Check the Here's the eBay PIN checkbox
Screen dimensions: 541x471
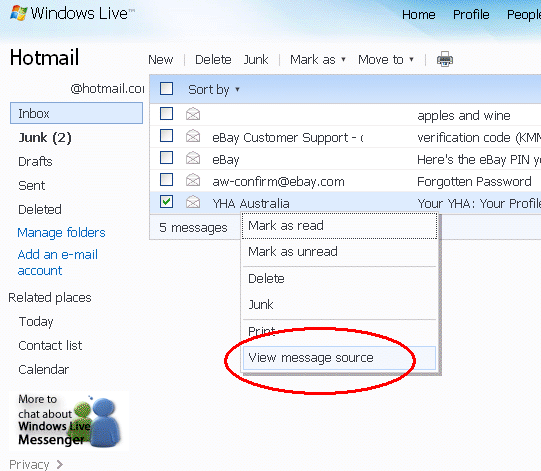(x=166, y=158)
